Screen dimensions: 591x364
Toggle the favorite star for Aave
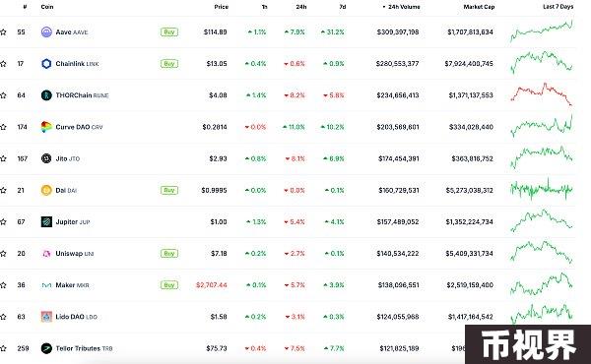click(x=3, y=32)
